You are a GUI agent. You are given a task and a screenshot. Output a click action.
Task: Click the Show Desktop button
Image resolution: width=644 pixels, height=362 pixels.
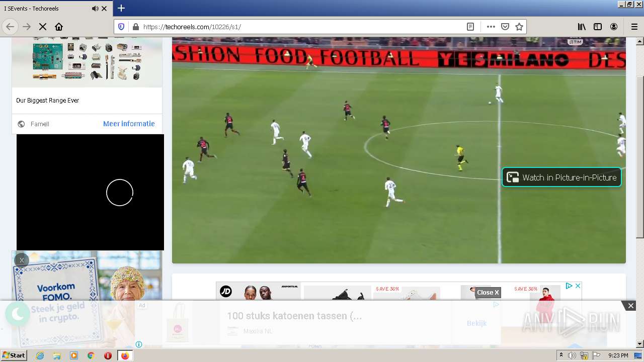(x=639, y=355)
